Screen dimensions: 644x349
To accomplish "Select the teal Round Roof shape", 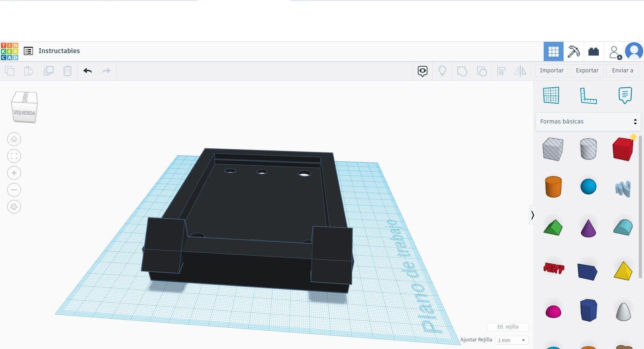I will [x=623, y=227].
